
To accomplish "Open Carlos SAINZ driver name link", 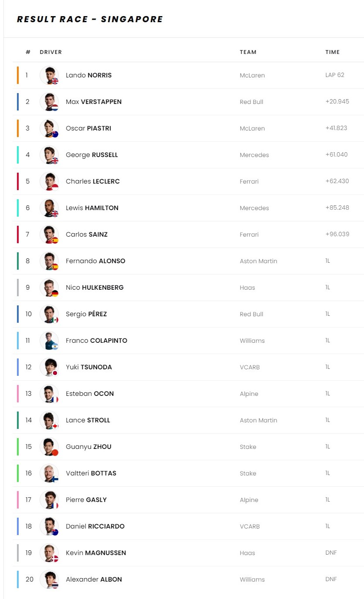I will 87,234.
